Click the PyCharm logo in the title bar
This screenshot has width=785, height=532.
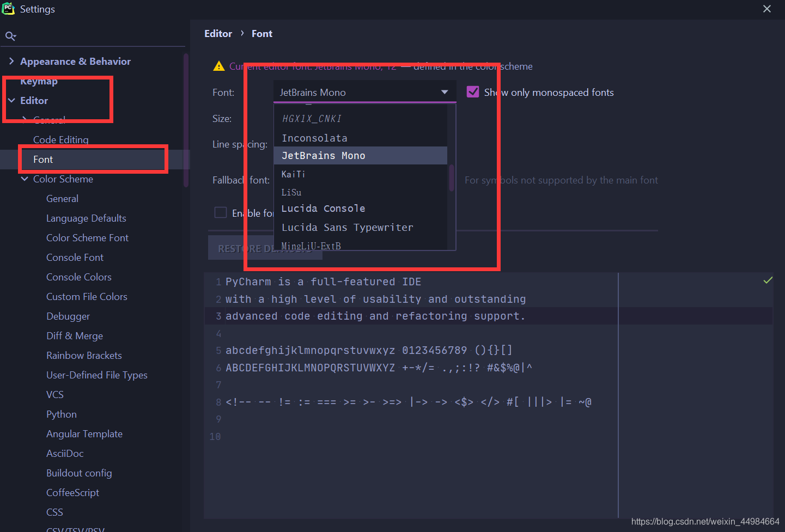point(8,9)
